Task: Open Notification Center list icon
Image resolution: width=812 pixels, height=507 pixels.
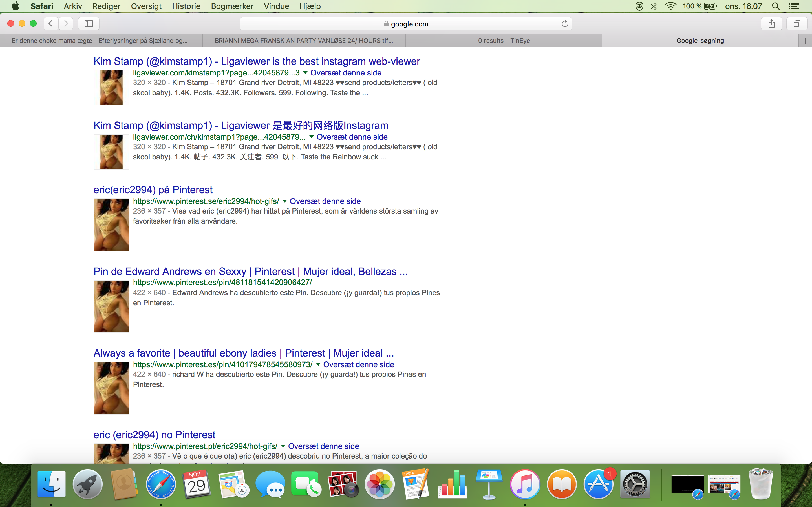Action: 794,6
